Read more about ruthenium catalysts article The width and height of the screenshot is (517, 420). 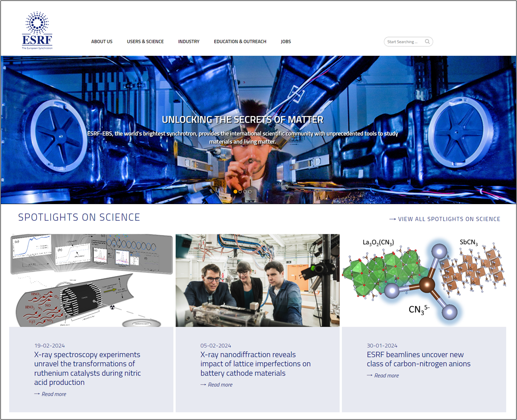point(54,394)
